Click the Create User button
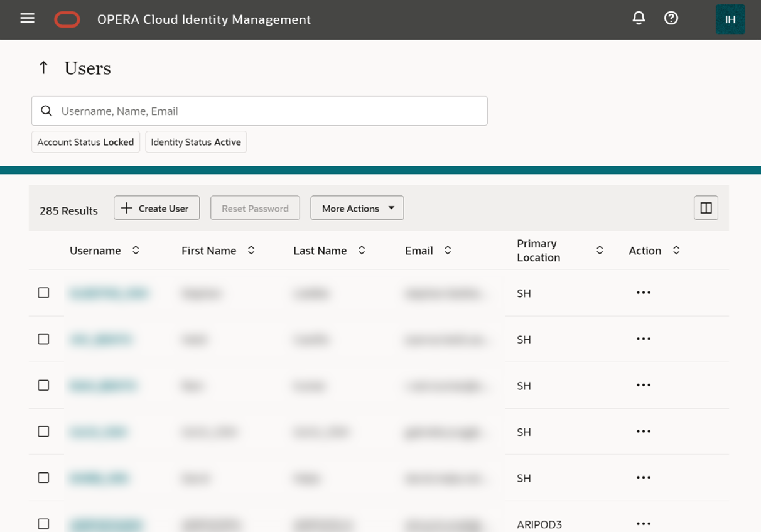This screenshot has height=532, width=761. coord(156,208)
